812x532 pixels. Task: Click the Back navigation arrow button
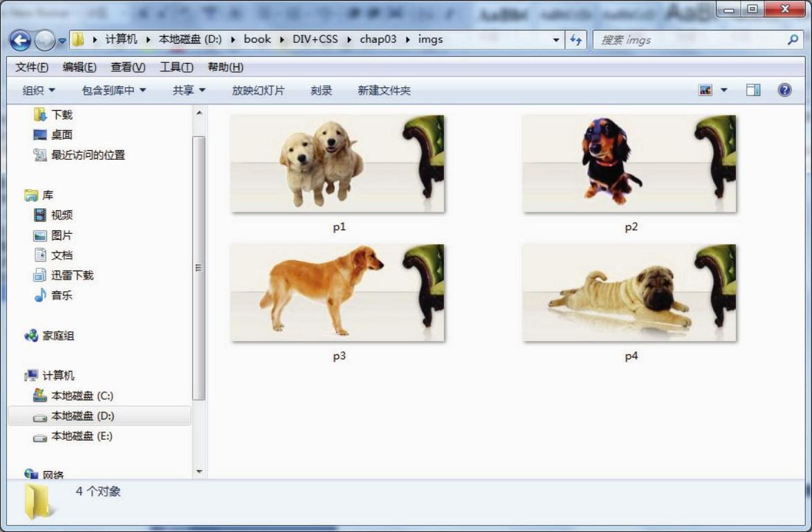(x=21, y=40)
